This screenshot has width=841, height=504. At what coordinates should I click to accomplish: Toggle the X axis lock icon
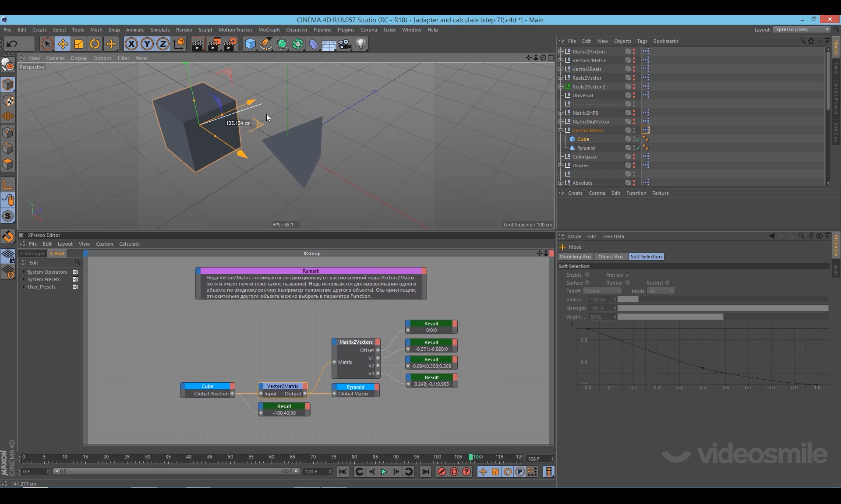(x=131, y=44)
